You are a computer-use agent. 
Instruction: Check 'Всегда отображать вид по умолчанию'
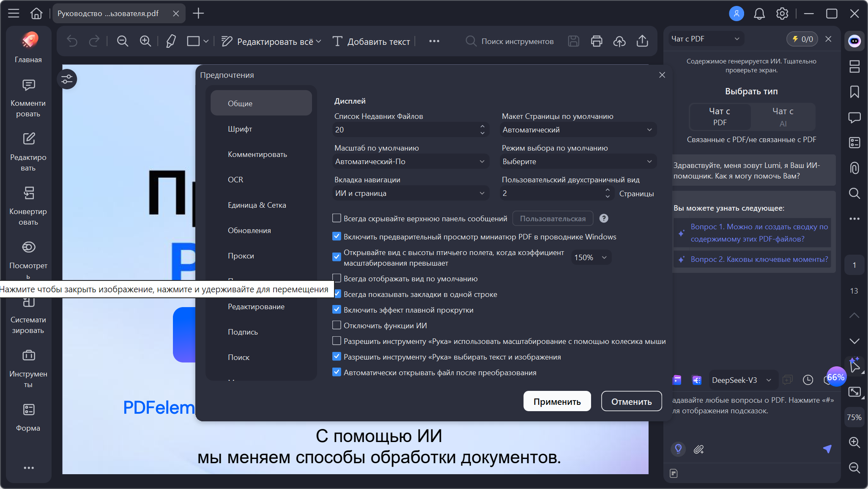tap(337, 278)
